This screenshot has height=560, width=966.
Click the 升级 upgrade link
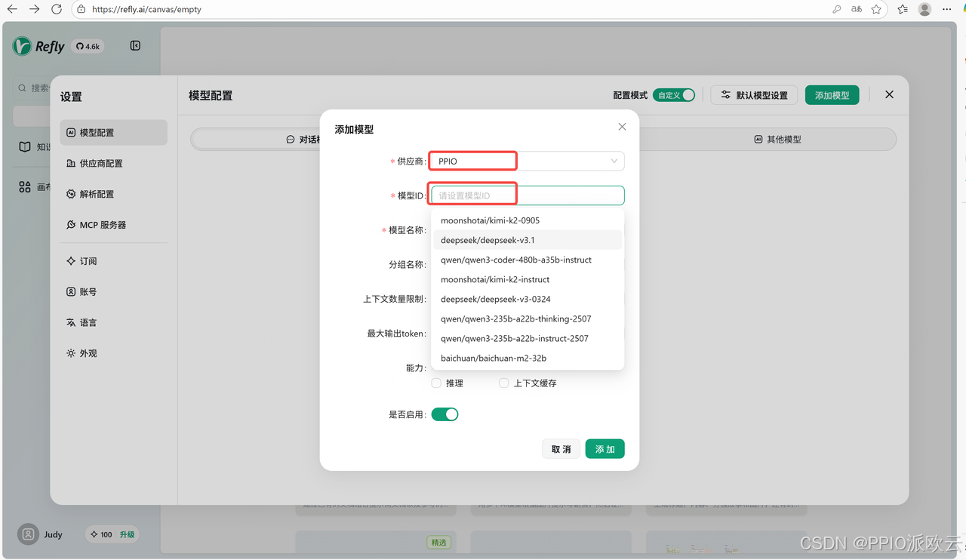pos(128,534)
